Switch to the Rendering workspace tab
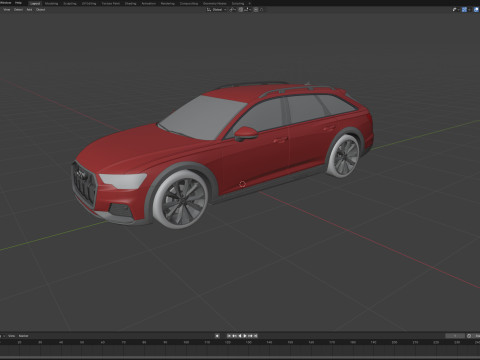 (x=168, y=3)
